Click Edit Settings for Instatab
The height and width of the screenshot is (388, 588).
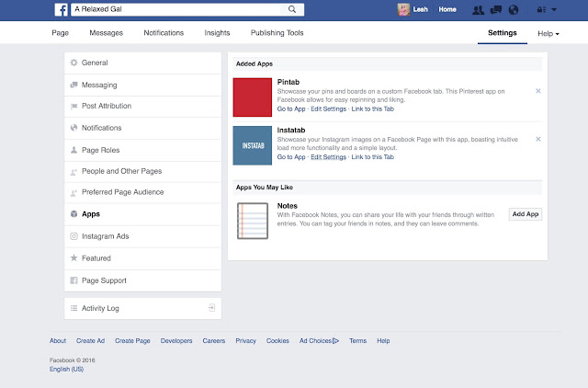(x=328, y=157)
